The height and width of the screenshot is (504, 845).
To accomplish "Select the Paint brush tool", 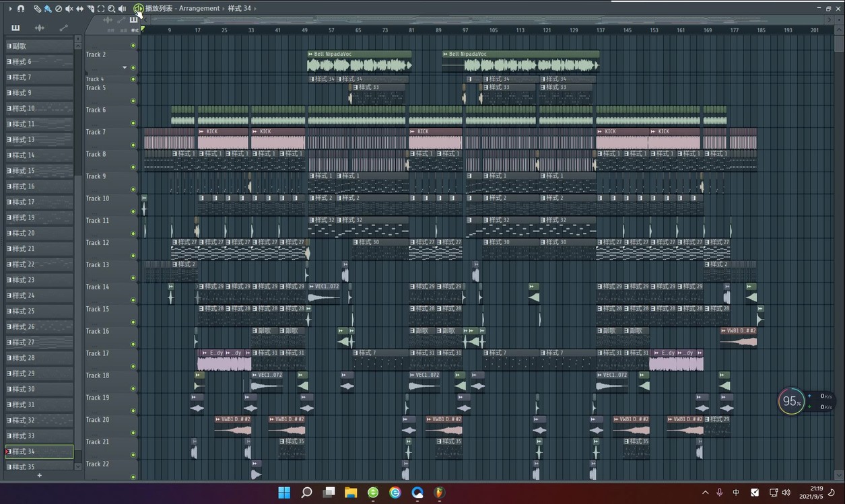I will 48,9.
